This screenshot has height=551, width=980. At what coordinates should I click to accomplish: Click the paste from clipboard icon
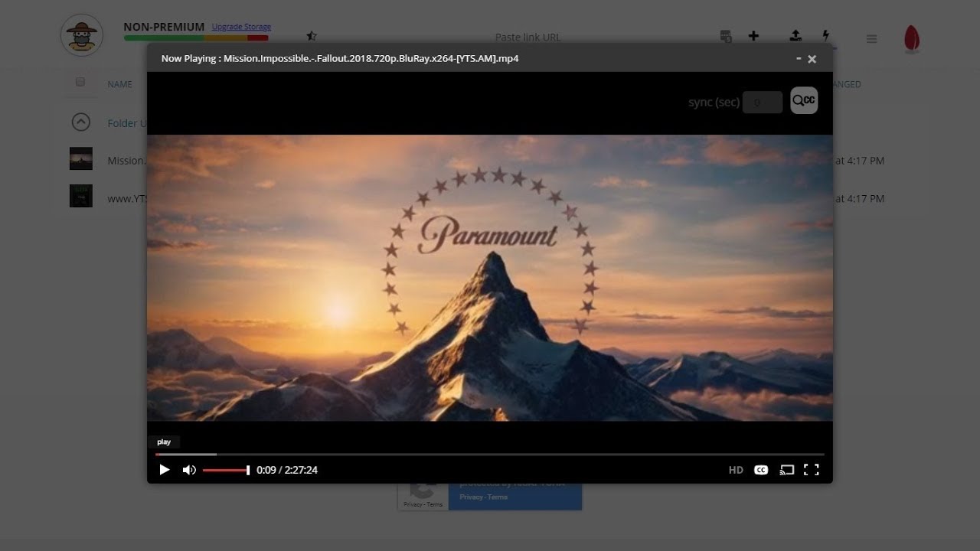[727, 36]
